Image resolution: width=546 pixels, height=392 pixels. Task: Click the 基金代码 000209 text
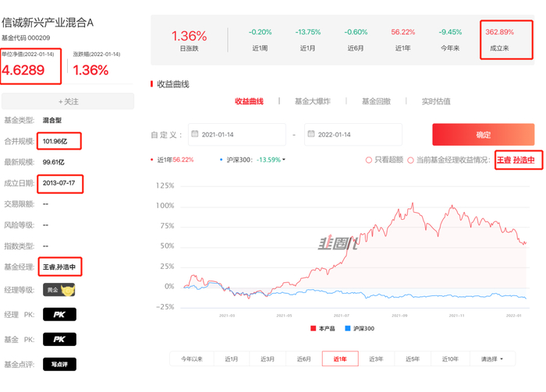(x=26, y=37)
